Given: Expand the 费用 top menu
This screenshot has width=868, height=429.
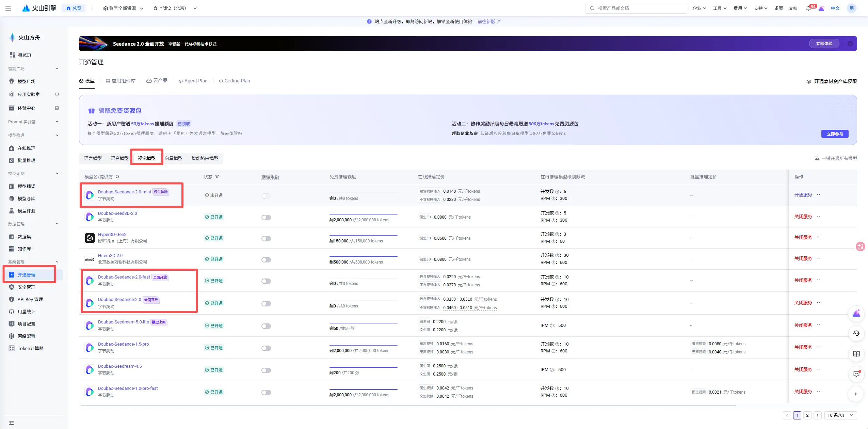Looking at the screenshot, I should [x=740, y=8].
